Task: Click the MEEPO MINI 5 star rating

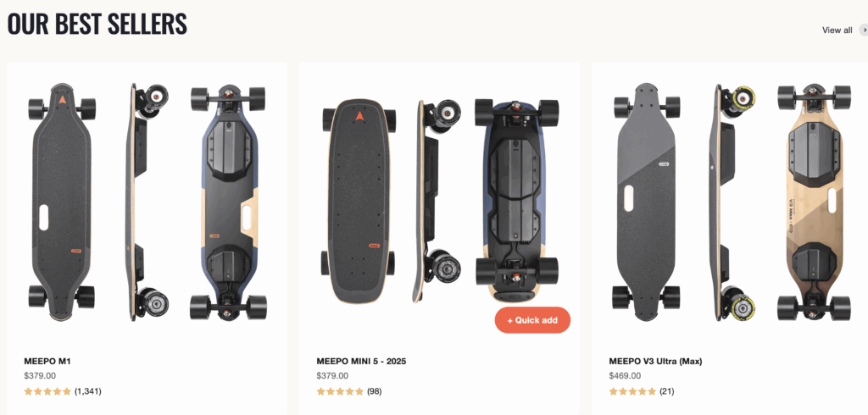Action: pos(340,391)
